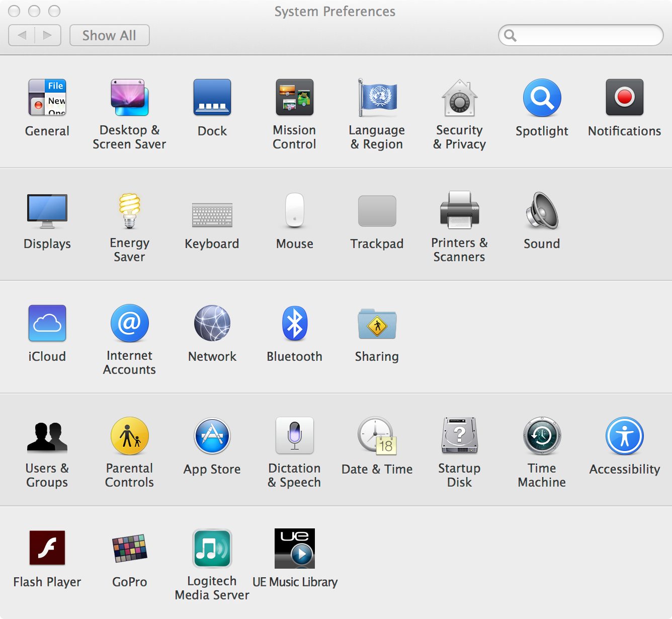The height and width of the screenshot is (619, 672).
Task: Open Accessibility settings
Action: pyautogui.click(x=624, y=436)
